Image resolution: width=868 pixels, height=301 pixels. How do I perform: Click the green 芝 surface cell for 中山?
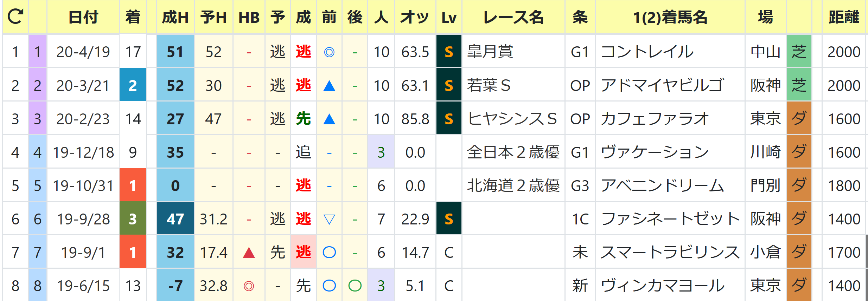[x=799, y=52]
